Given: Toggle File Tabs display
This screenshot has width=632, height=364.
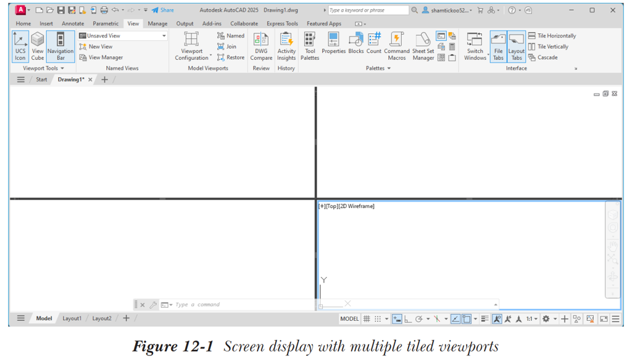Looking at the screenshot, I should pyautogui.click(x=498, y=46).
